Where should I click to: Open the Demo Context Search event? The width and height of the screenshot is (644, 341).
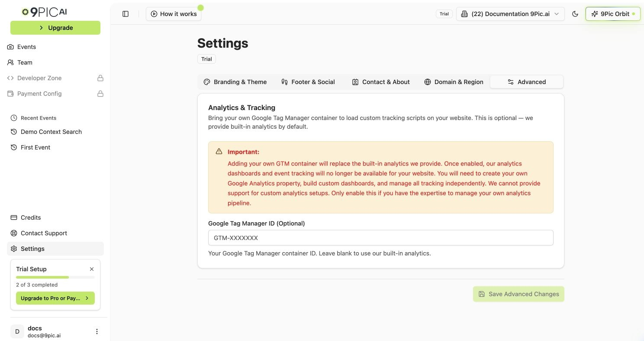pos(55,132)
